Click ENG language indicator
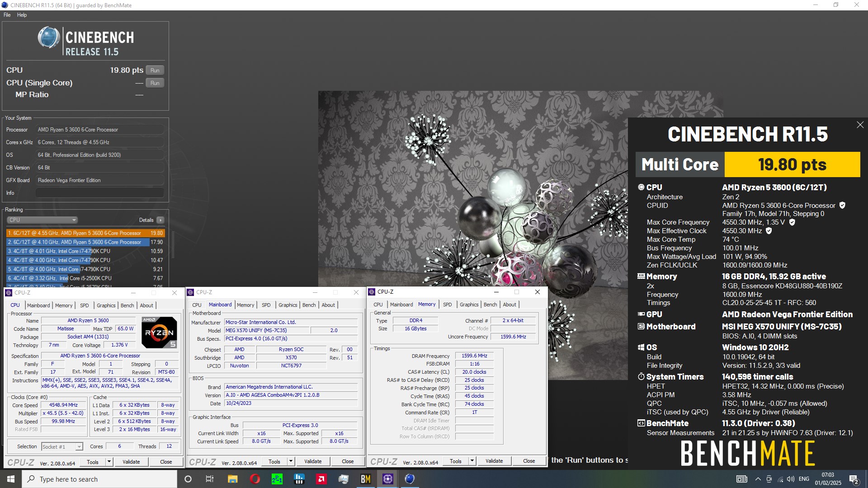The width and height of the screenshot is (868, 488). click(804, 479)
